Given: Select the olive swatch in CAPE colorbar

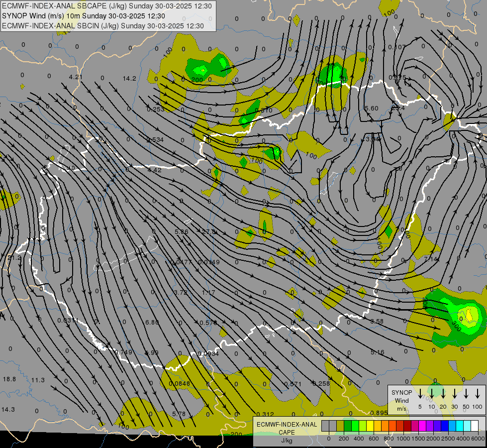Looking at the screenshot, I should pos(340,426).
